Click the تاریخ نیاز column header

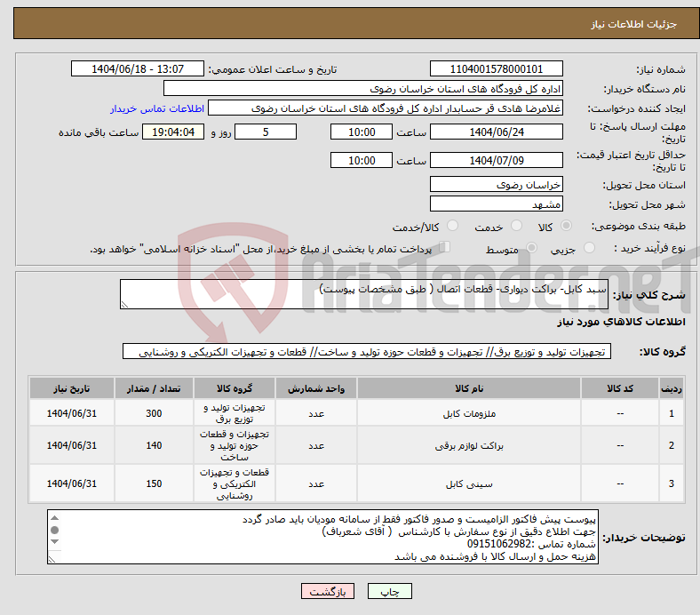coord(72,388)
